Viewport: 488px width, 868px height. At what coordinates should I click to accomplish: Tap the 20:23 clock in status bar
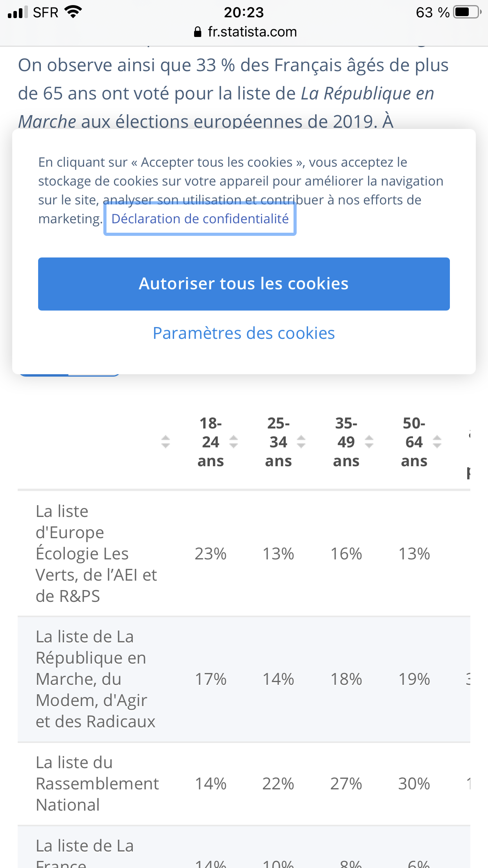[244, 12]
